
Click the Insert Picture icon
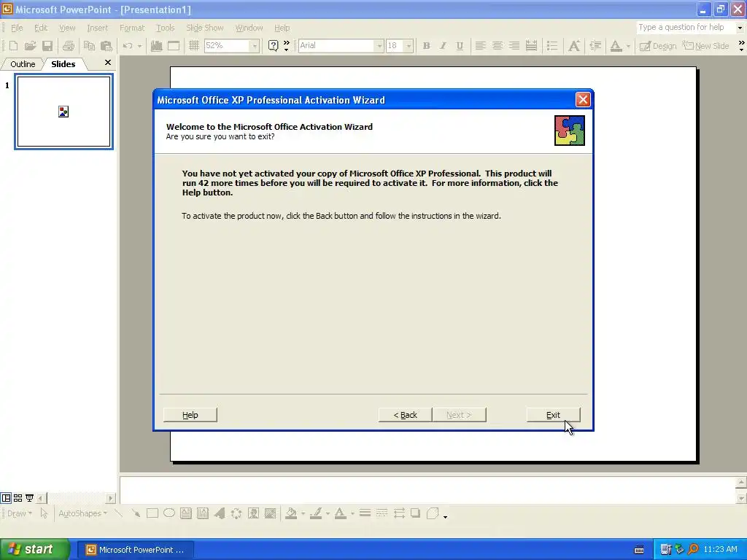pyautogui.click(x=270, y=513)
